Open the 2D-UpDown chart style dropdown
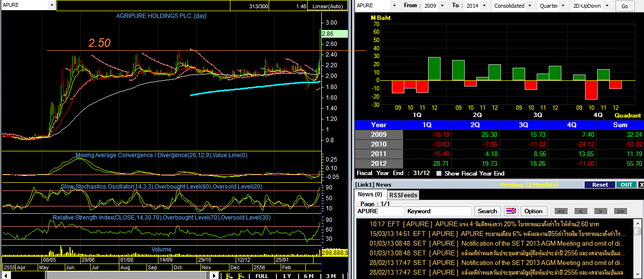The image size is (644, 279). point(606,6)
